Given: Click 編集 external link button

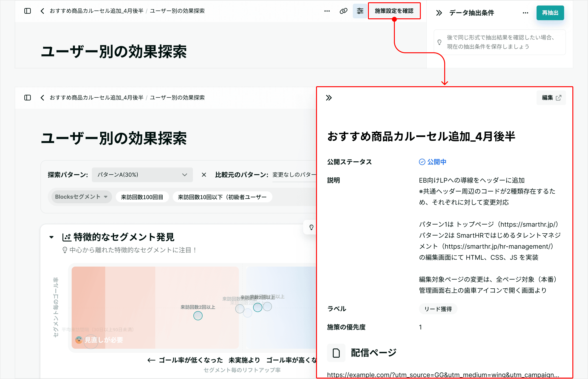Looking at the screenshot, I should click(x=551, y=98).
